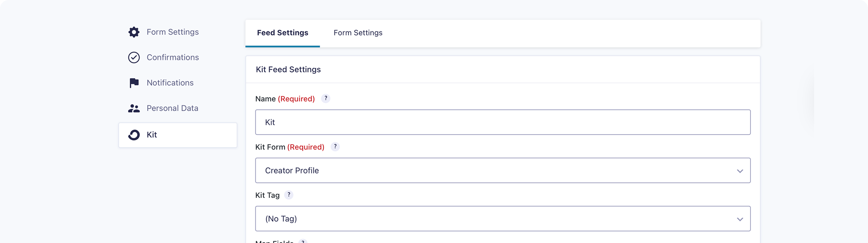The height and width of the screenshot is (243, 868).
Task: Click the help icon next to Kit Tag
Action: click(x=289, y=195)
